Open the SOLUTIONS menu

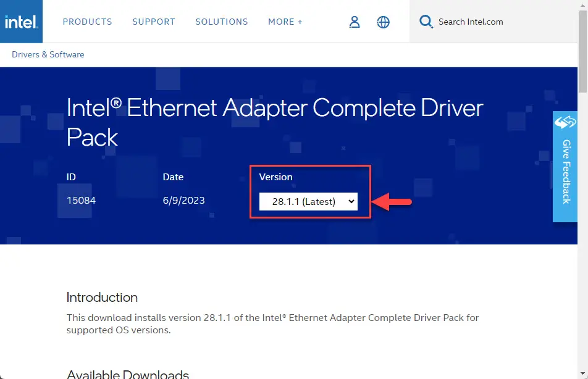(x=222, y=22)
